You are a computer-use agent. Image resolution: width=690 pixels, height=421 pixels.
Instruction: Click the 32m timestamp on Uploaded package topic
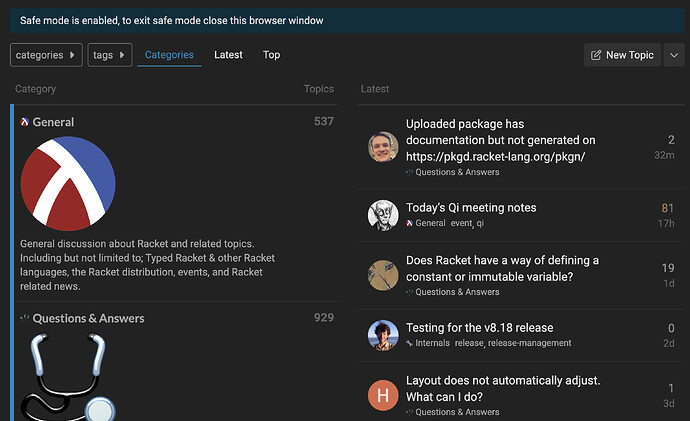(x=664, y=155)
